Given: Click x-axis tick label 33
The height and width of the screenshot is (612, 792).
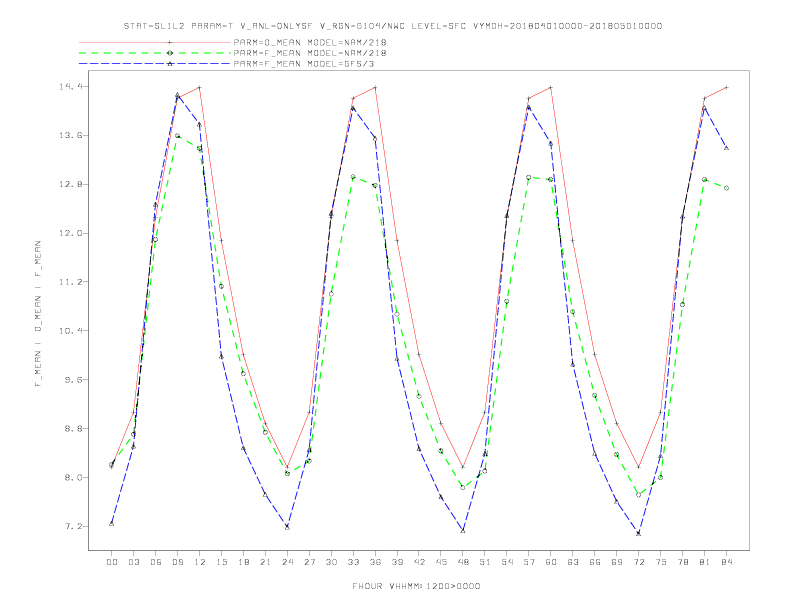Looking at the screenshot, I should coord(353,562).
